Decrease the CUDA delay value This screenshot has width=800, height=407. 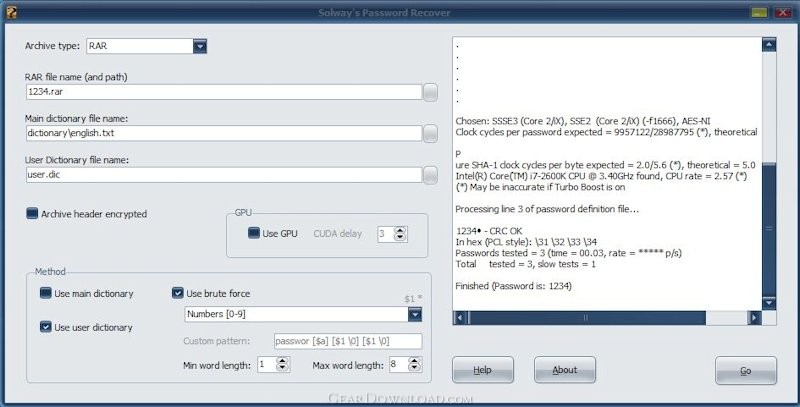tap(401, 238)
